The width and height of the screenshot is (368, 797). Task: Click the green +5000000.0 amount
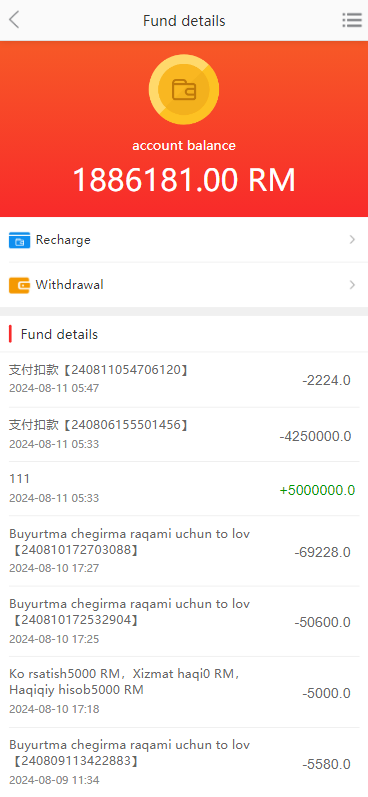(x=317, y=491)
